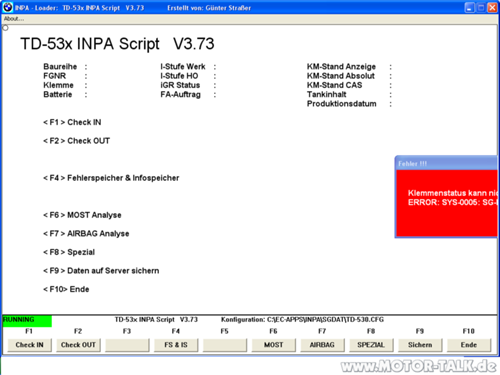Open the About... menu
The width and height of the screenshot is (500, 375).
pyautogui.click(x=14, y=19)
